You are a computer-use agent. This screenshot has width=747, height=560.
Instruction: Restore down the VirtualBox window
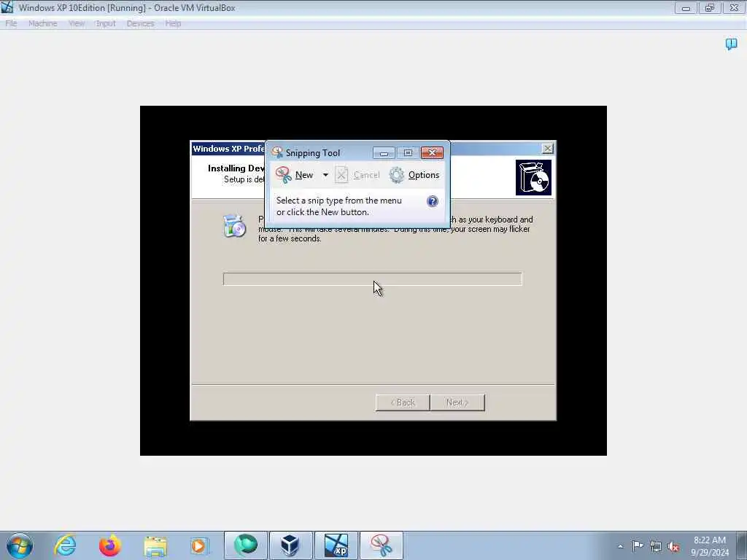[x=709, y=7]
